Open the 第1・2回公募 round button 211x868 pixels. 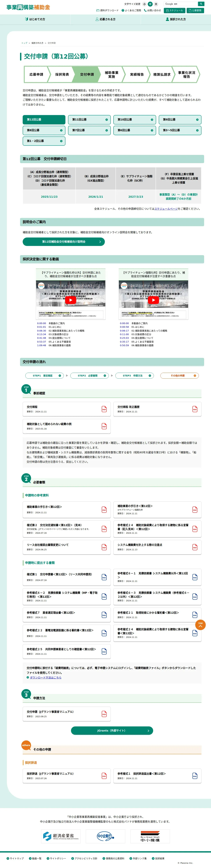pyautogui.click(x=44, y=141)
